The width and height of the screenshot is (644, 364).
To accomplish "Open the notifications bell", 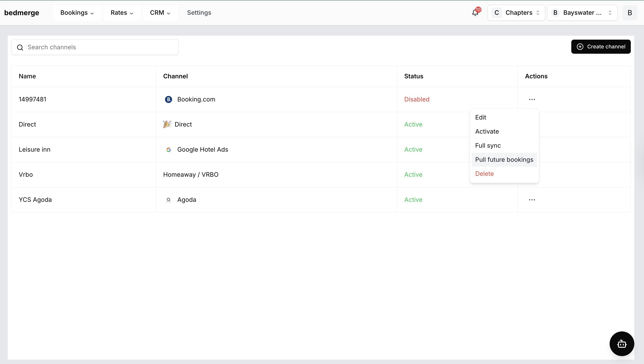I will pos(475,13).
